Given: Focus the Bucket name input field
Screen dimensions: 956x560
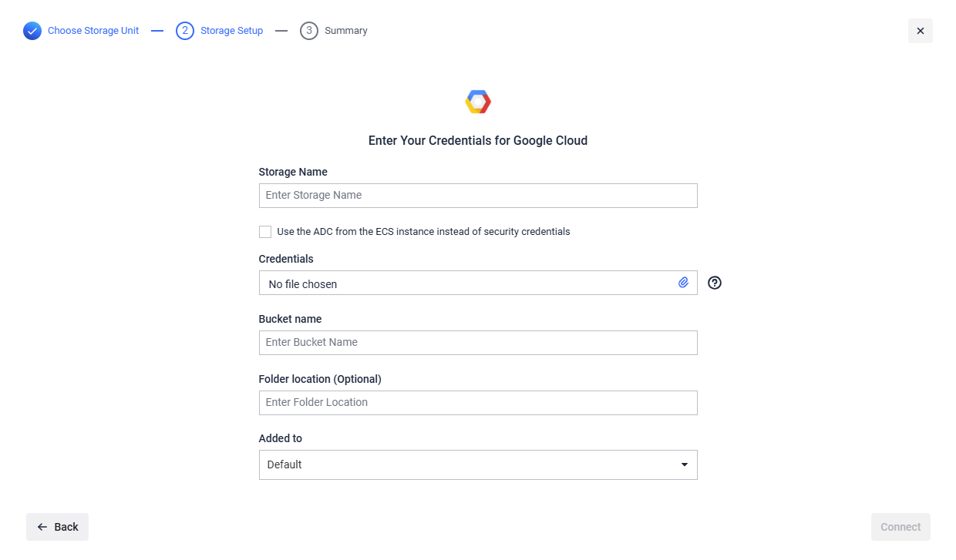Looking at the screenshot, I should point(478,343).
